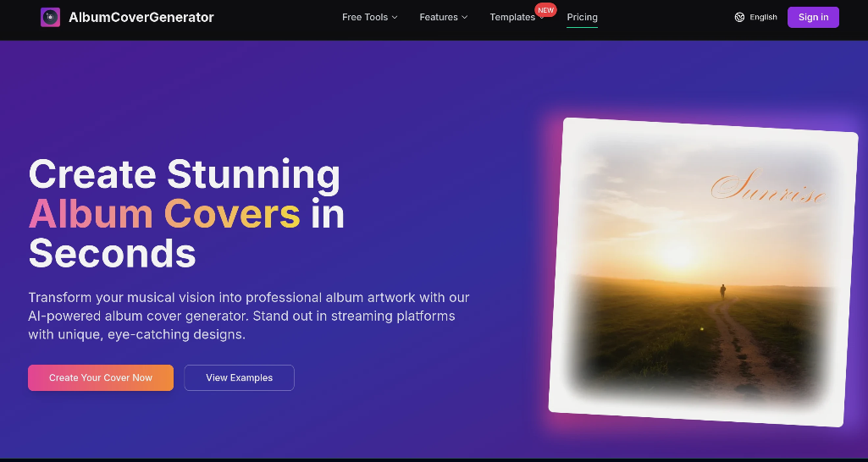This screenshot has width=868, height=462.
Task: Click the AlbumCoverGenerator brand name
Action: [x=141, y=17]
